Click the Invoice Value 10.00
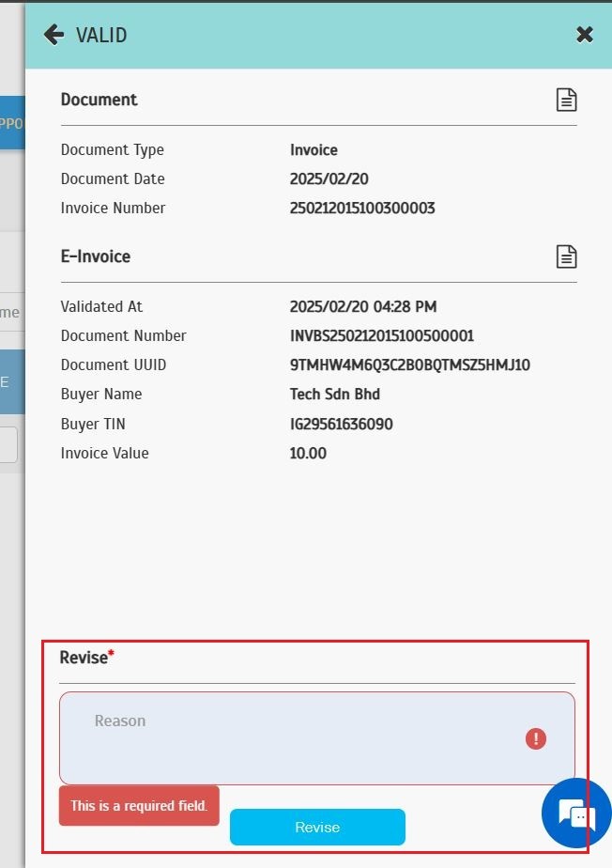The height and width of the screenshot is (868, 612). [x=308, y=454]
